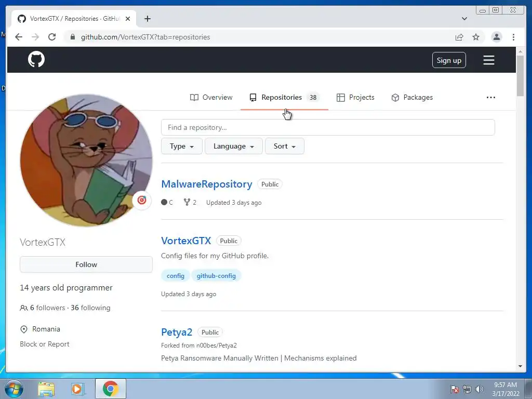Open Chrome profile avatar icon
Viewport: 532px width, 399px height.
point(496,37)
